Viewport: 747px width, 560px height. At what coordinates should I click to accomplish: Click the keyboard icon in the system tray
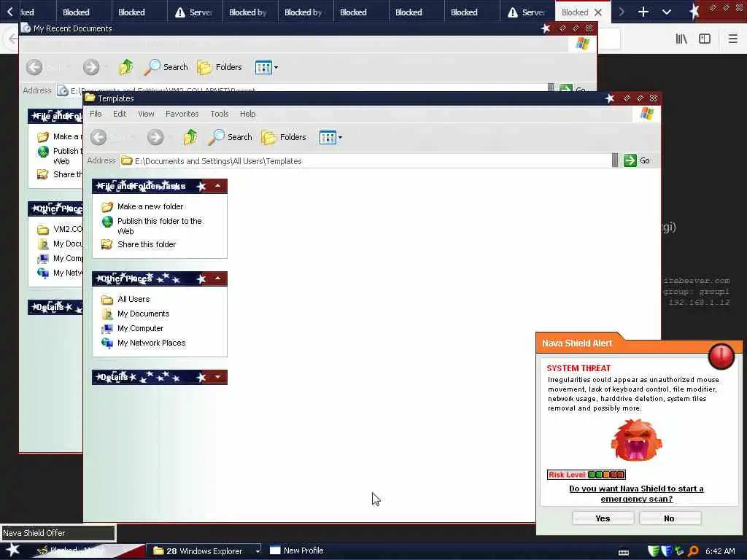(x=624, y=552)
